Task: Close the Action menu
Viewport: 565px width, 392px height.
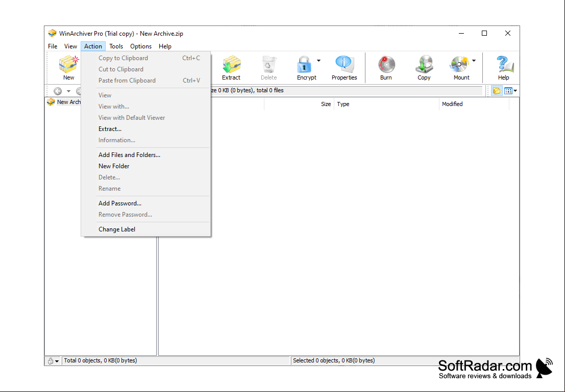Action: pos(93,46)
